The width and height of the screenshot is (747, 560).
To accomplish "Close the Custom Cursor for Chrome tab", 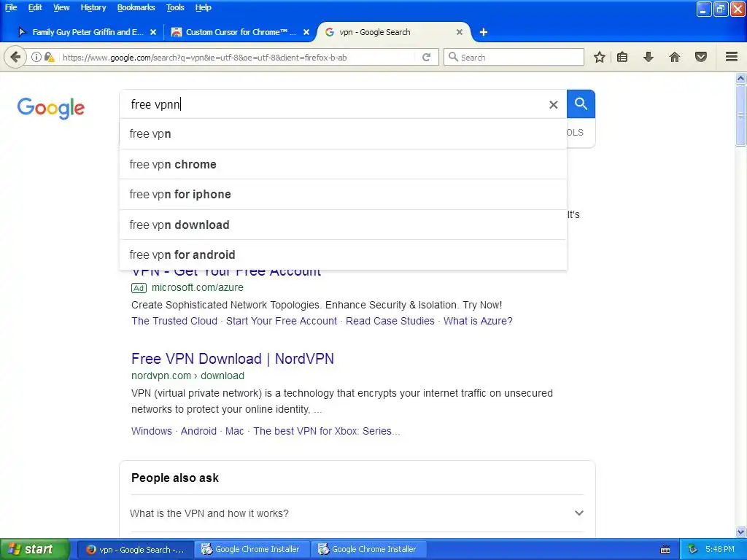I will point(306,32).
